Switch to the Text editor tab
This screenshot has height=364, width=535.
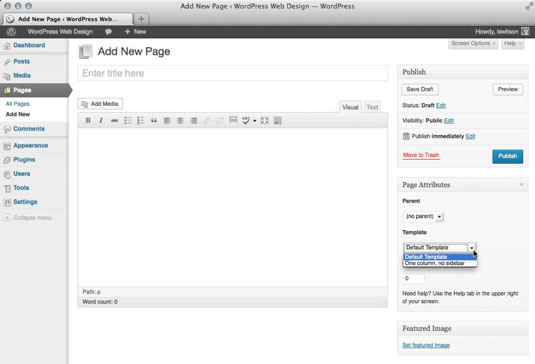click(x=372, y=107)
